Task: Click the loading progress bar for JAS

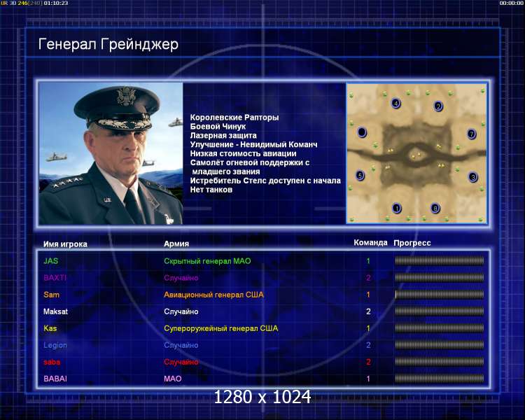Action: 440,260
